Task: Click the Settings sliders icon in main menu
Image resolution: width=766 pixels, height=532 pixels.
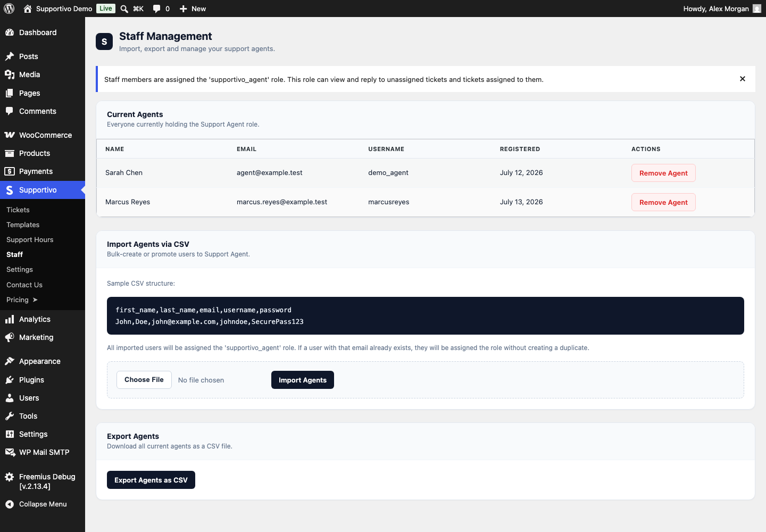Action: 10,434
